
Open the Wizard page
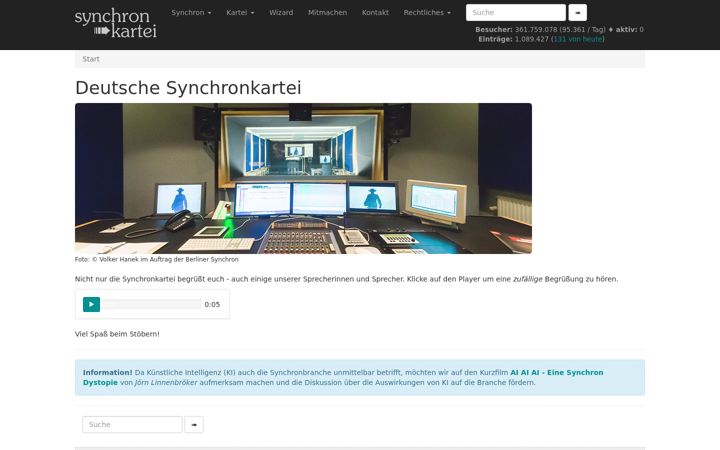point(281,12)
